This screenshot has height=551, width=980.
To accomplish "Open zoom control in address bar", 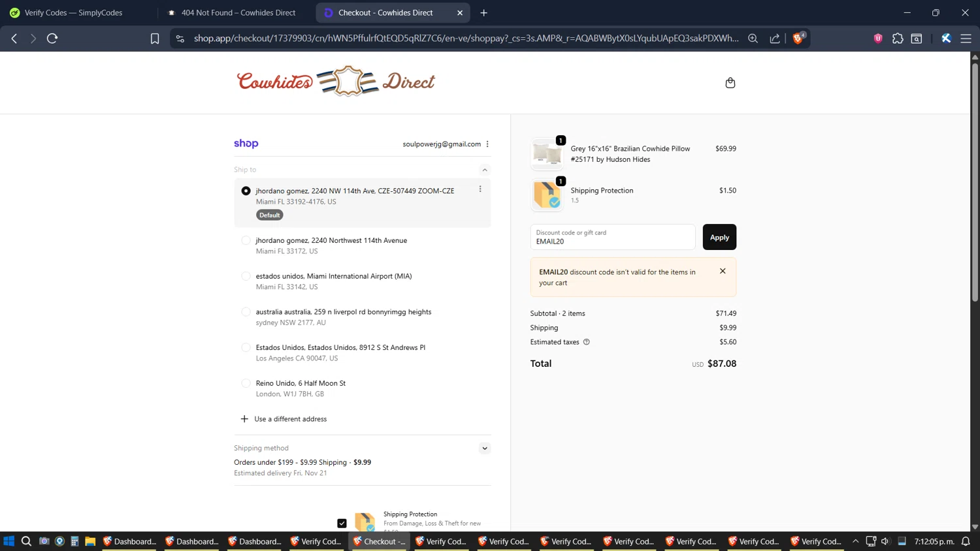I will pos(753,39).
